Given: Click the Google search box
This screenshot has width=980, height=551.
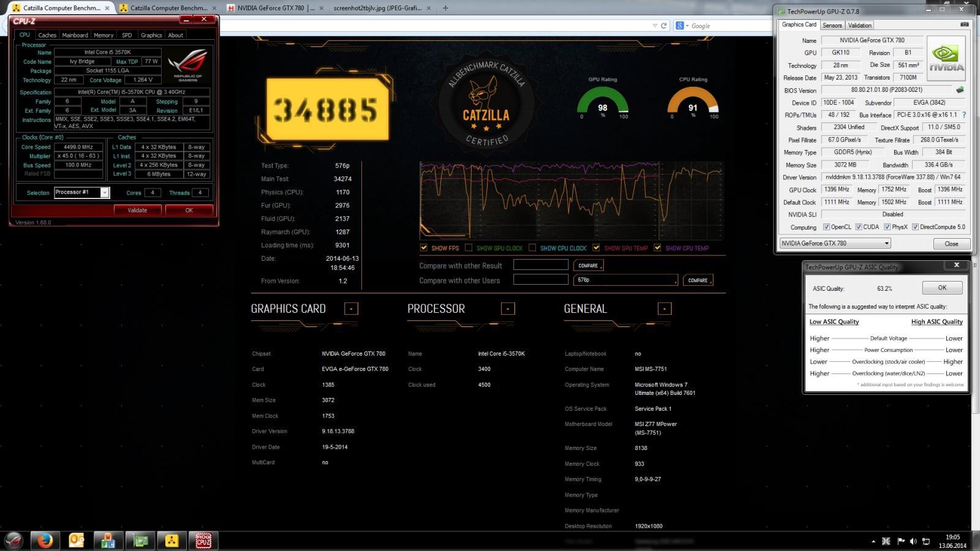Looking at the screenshot, I should click(722, 26).
